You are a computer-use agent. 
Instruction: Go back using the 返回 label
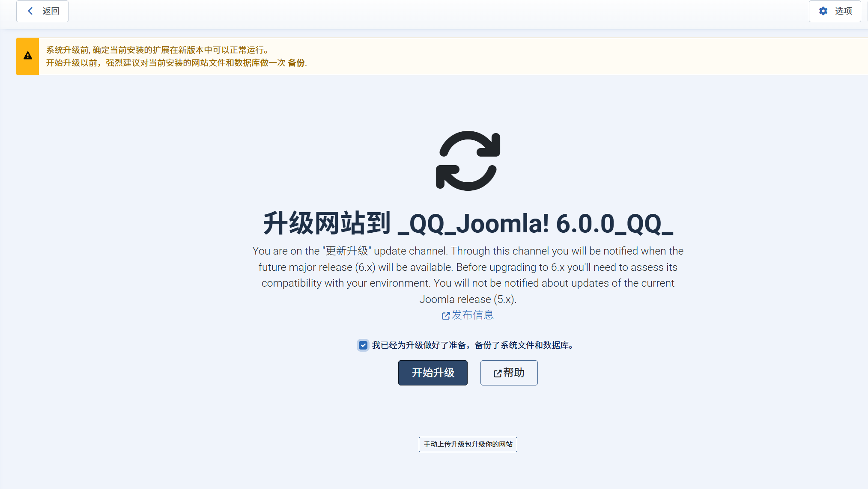[51, 11]
